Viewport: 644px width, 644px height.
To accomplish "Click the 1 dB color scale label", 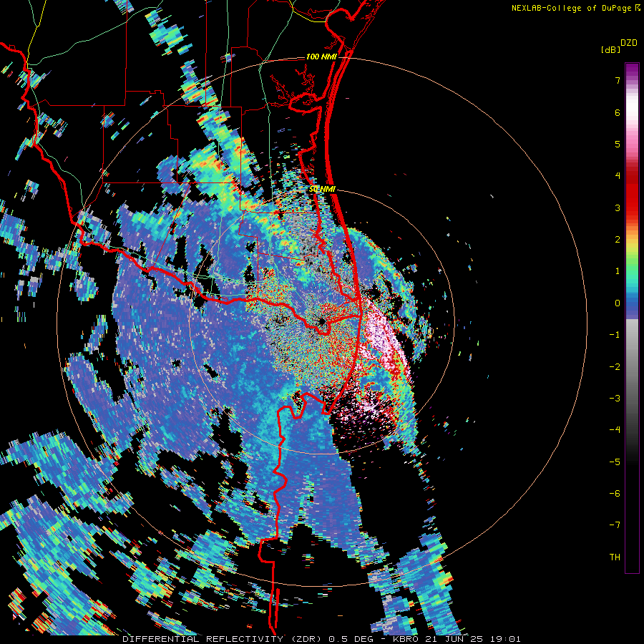I will [x=618, y=271].
